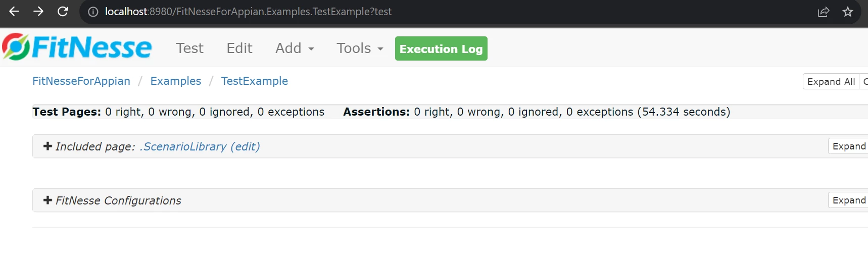Open the Execution Log
This screenshot has width=868, height=257.
441,48
